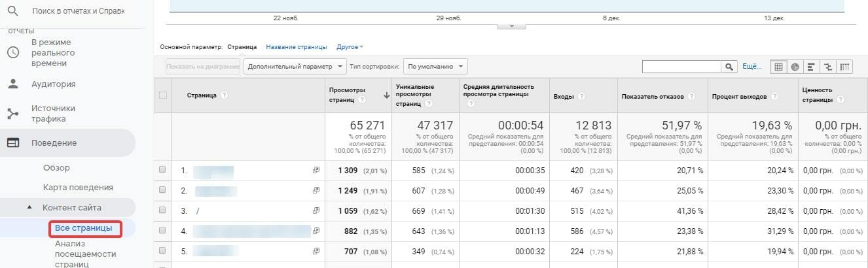Select Обзор under Поведение
The height and width of the screenshot is (268, 868).
(56, 167)
